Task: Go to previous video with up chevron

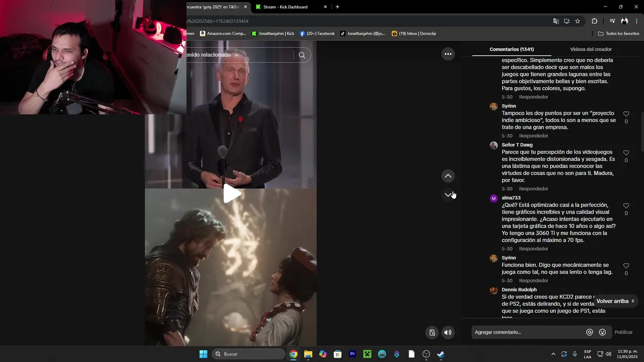Action: [448, 176]
